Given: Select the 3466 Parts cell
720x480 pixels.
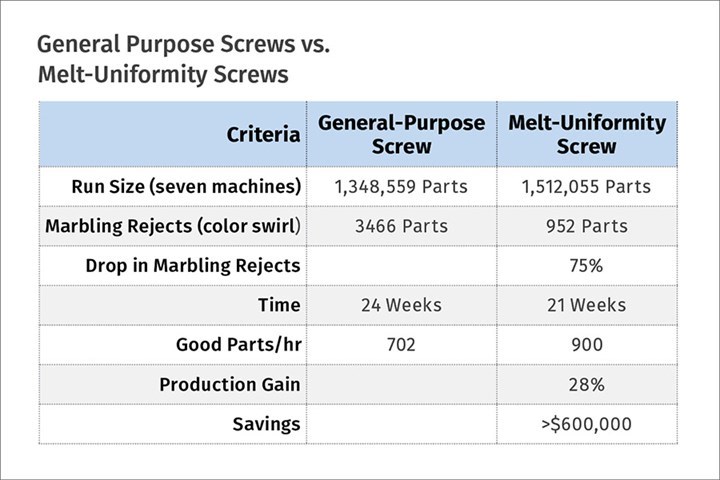Looking at the screenshot, I should [x=401, y=226].
